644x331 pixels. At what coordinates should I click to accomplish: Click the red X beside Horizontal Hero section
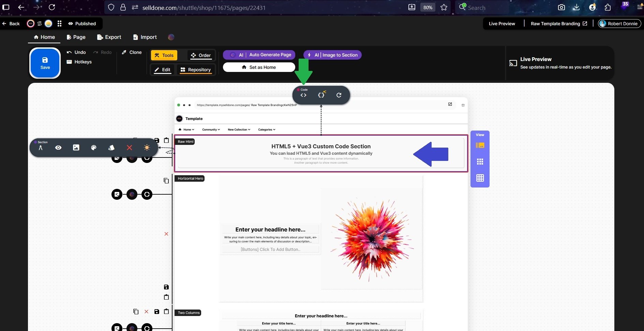pyautogui.click(x=166, y=234)
